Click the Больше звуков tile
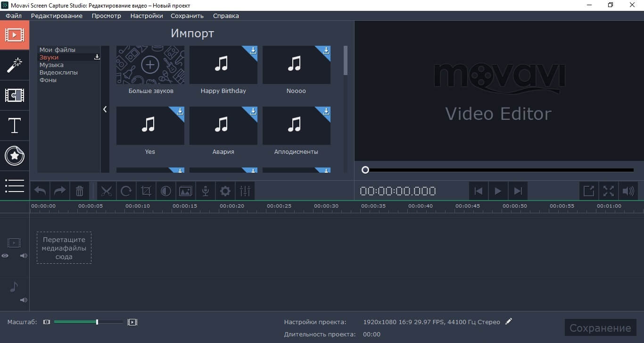 pos(150,65)
